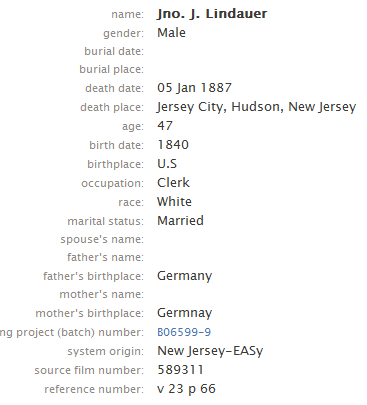
Task: Click the system origin New Jersey-EASy
Action: 210,351
